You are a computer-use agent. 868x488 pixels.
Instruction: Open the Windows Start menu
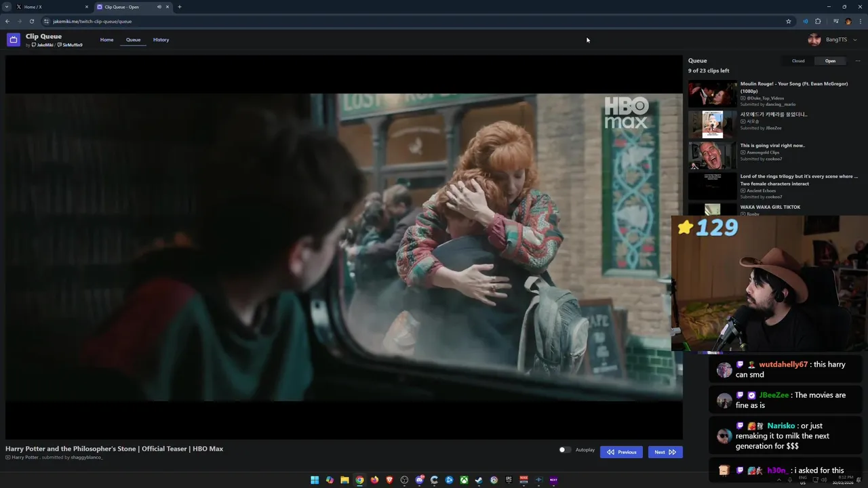click(315, 480)
